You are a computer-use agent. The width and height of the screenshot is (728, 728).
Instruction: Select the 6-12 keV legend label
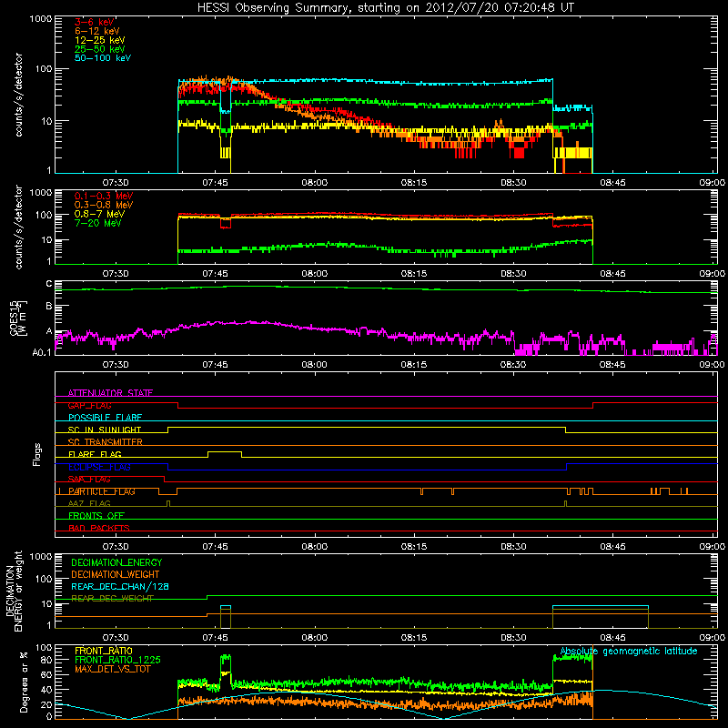click(97, 31)
